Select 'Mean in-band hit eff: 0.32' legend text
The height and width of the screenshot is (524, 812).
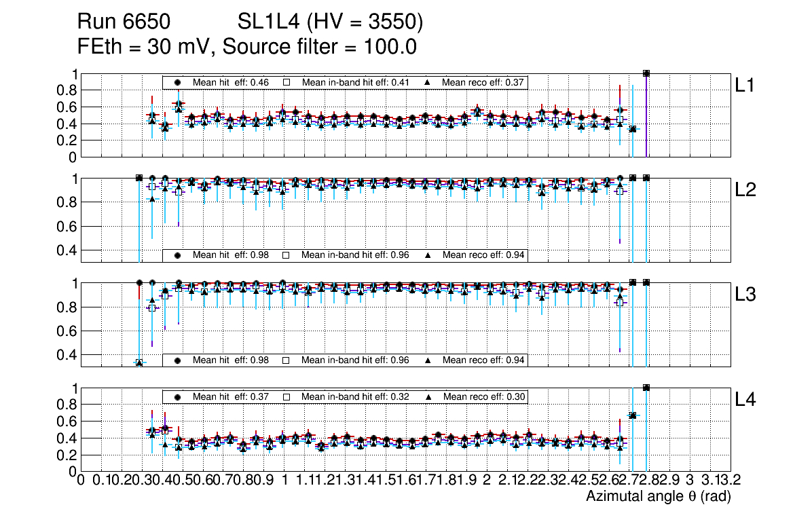pos(355,396)
